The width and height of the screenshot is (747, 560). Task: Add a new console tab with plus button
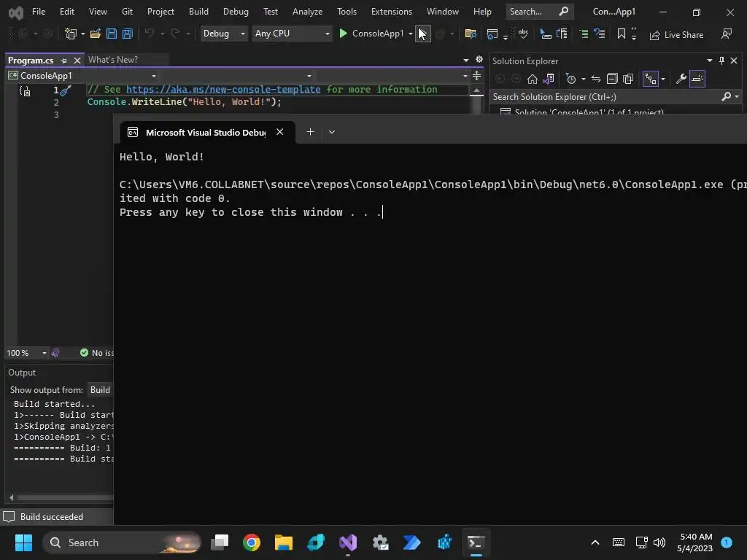pos(310,132)
